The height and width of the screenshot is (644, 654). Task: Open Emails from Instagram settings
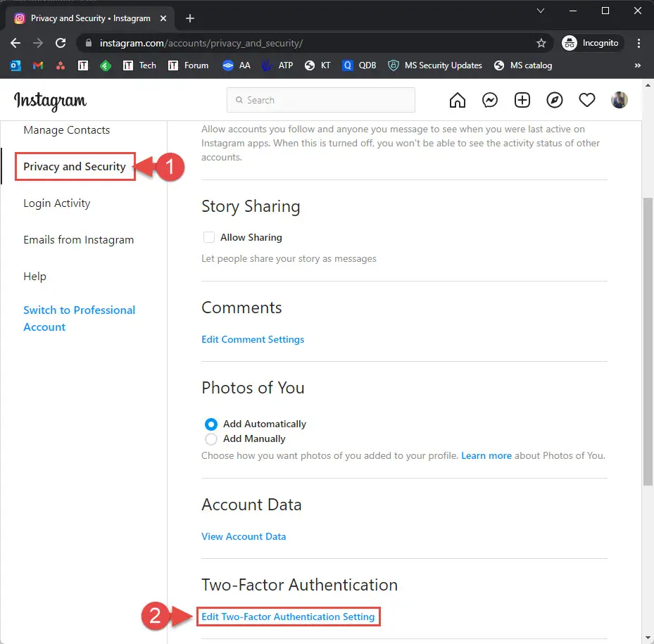78,240
